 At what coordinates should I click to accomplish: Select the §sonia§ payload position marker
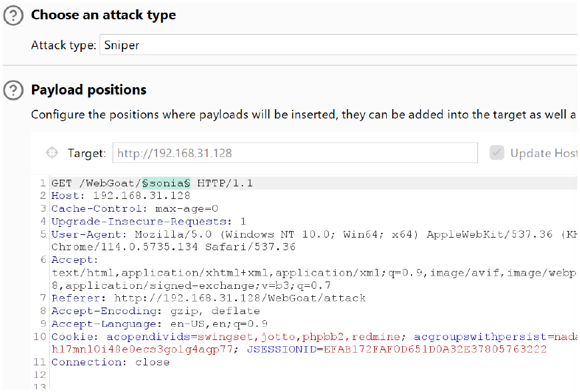click(166, 183)
